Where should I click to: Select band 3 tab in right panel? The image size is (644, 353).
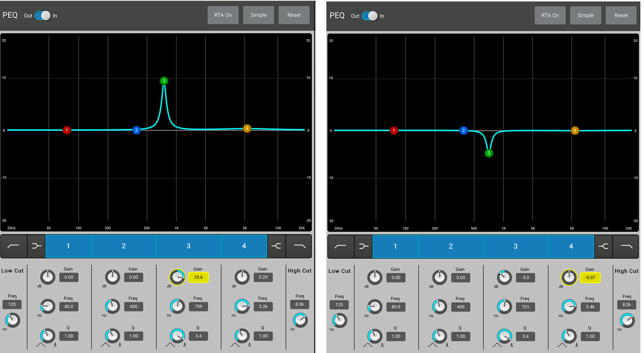pyautogui.click(x=516, y=247)
